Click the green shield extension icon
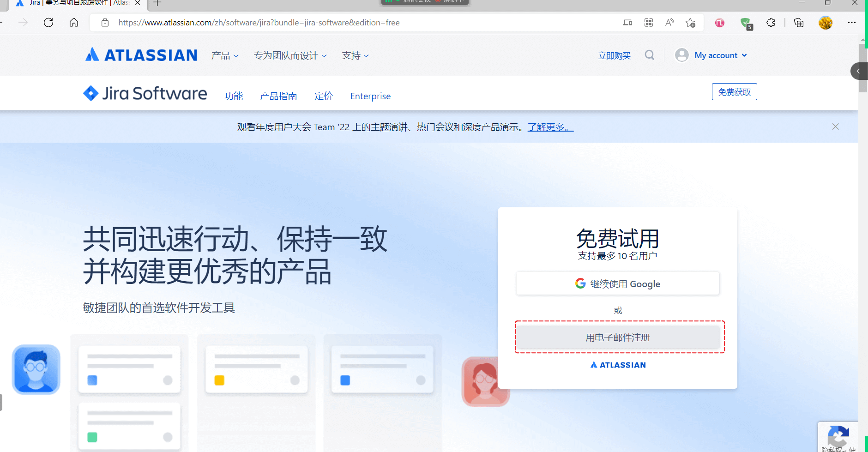This screenshot has height=452, width=868. coord(746,23)
